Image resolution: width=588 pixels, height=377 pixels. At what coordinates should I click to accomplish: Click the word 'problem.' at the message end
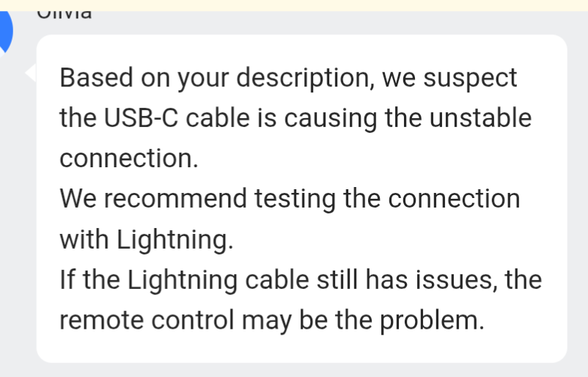pyautogui.click(x=432, y=321)
